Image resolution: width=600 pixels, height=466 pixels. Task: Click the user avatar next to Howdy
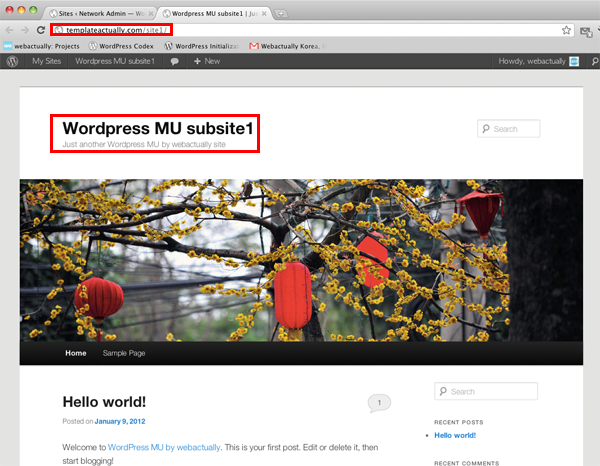pos(574,61)
